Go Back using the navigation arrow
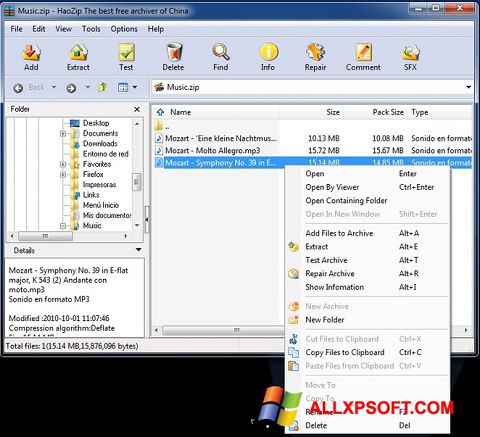This screenshot has height=437, width=480. (18, 88)
